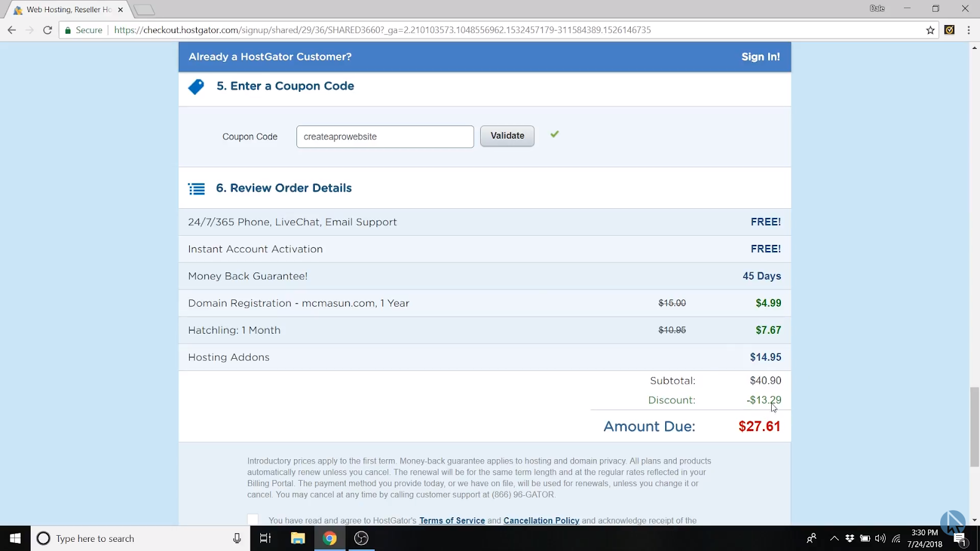Click the scrollbar up arrow
Image resolution: width=980 pixels, height=551 pixels.
(x=974, y=48)
